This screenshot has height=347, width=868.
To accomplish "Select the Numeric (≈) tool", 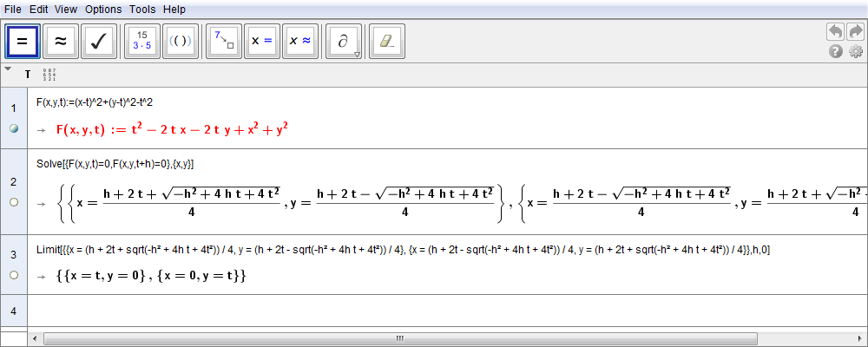I will click(61, 41).
